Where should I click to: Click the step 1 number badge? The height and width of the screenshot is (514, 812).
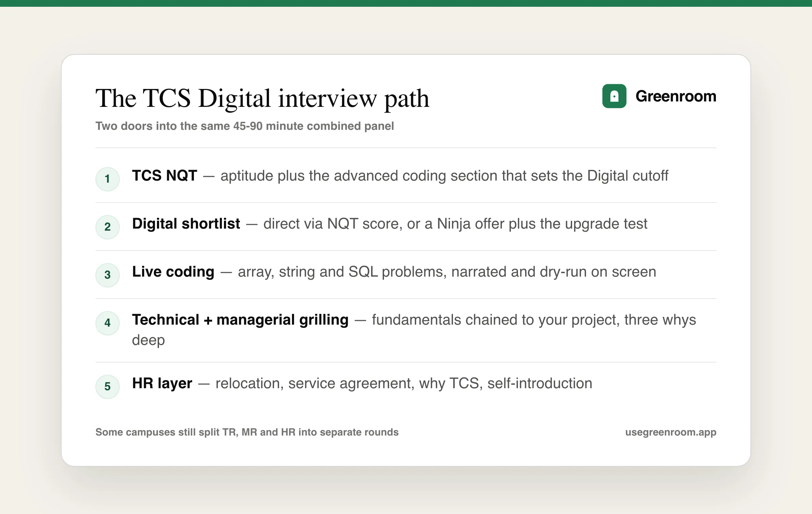click(108, 179)
